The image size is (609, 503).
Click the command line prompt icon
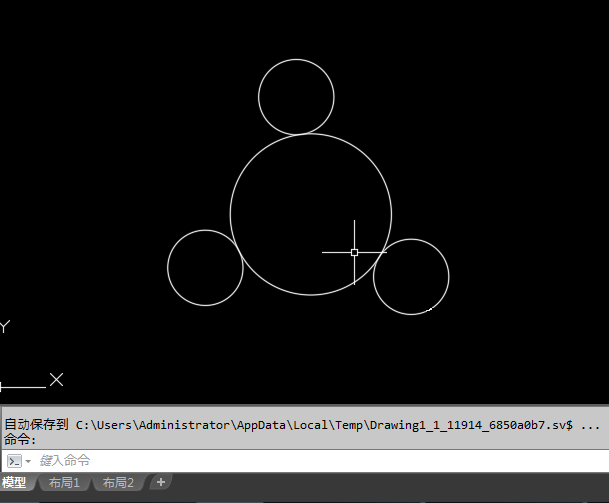coord(14,461)
